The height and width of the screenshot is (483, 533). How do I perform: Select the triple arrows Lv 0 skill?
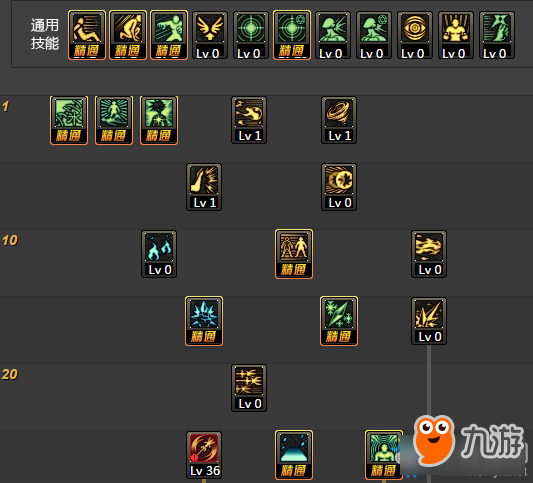pos(249,388)
